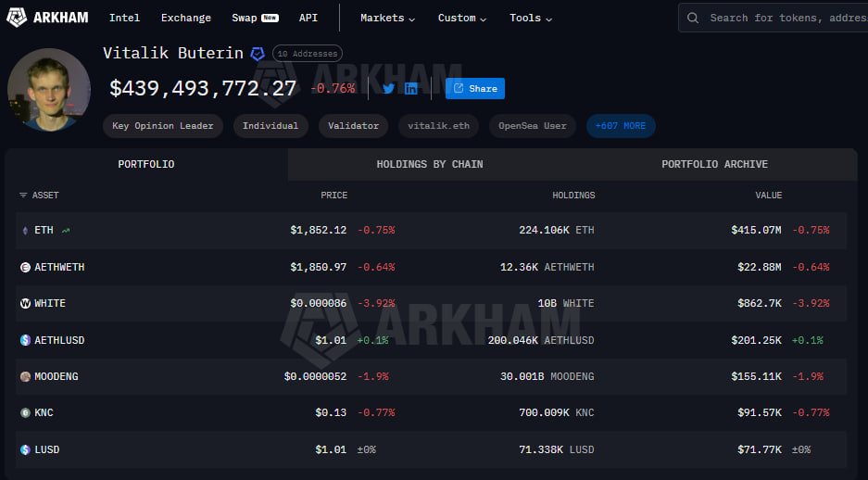Switch to Portfolio Archive tab
The image size is (868, 480).
click(x=714, y=164)
